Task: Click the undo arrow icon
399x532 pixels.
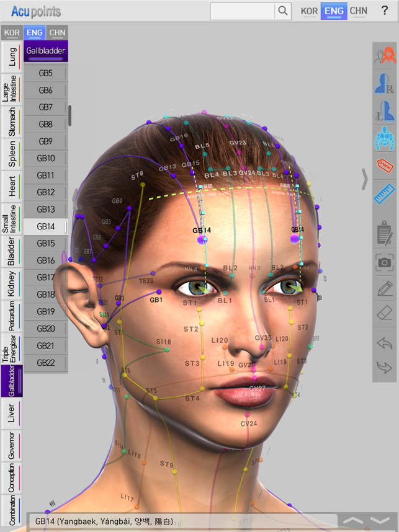Action: [385, 342]
